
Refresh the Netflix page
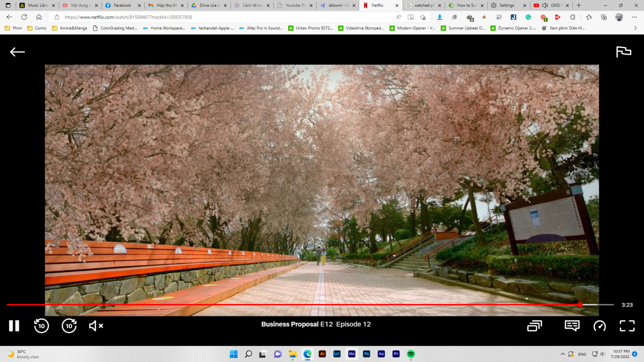point(24,17)
